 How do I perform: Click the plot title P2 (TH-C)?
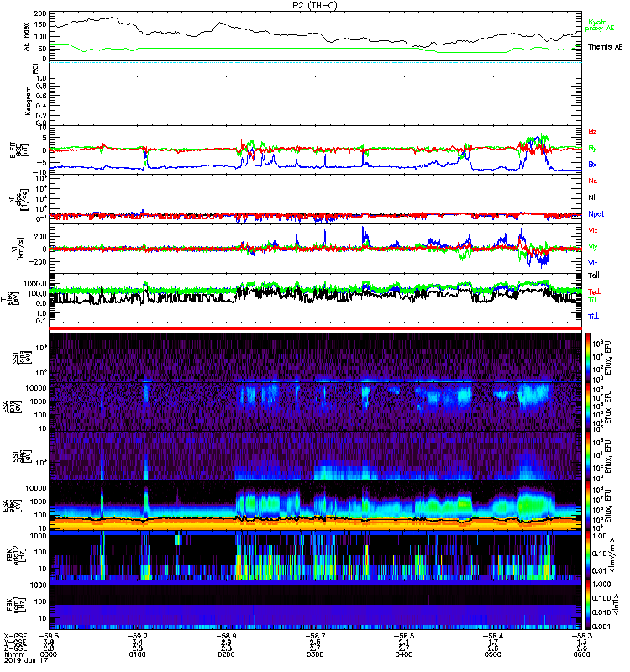pyautogui.click(x=314, y=5)
